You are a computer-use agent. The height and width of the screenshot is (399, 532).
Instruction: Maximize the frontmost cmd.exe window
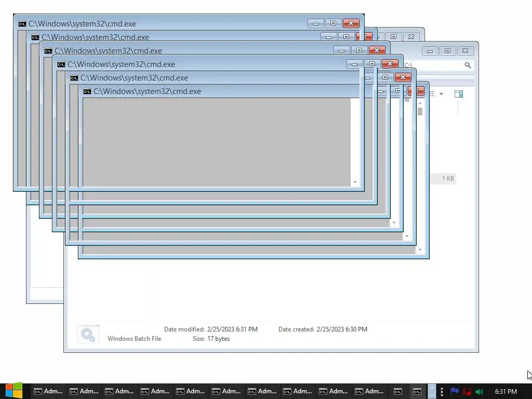coord(333,23)
